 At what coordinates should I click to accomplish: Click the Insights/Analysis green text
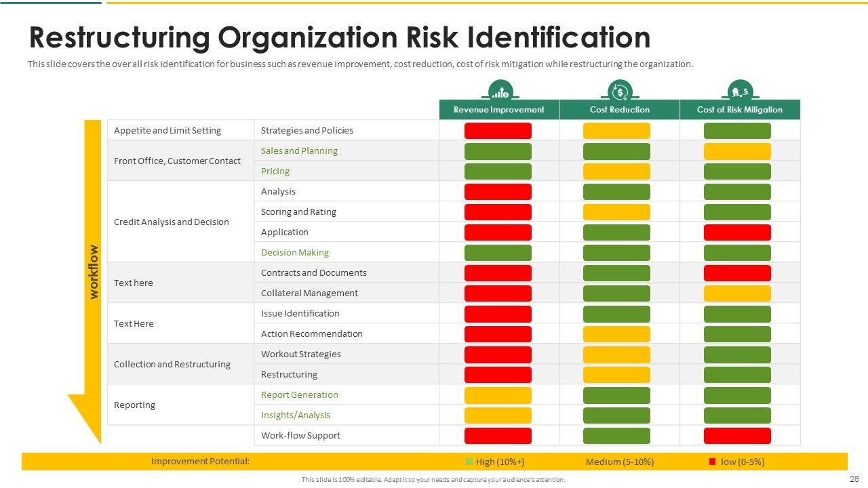[x=296, y=415]
